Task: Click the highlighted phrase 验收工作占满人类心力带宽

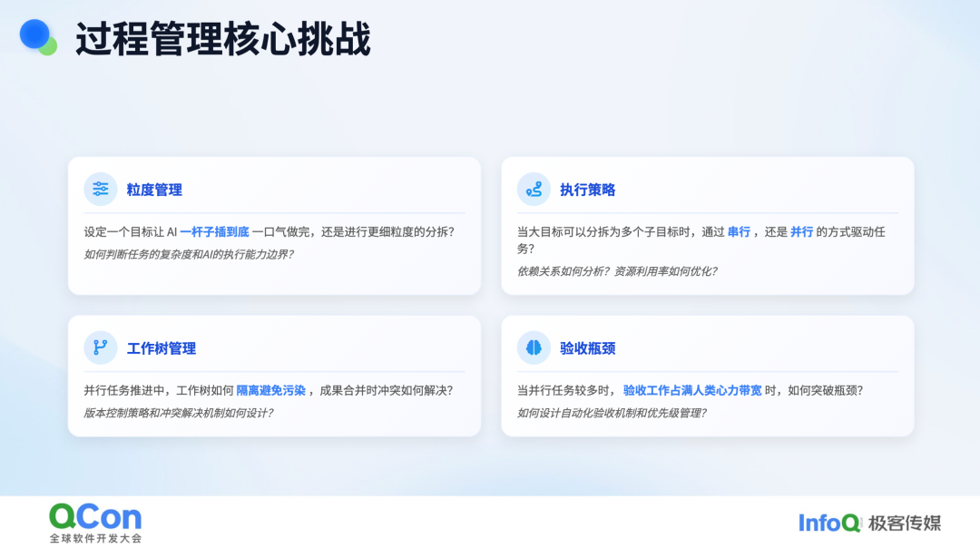Action: tap(692, 391)
